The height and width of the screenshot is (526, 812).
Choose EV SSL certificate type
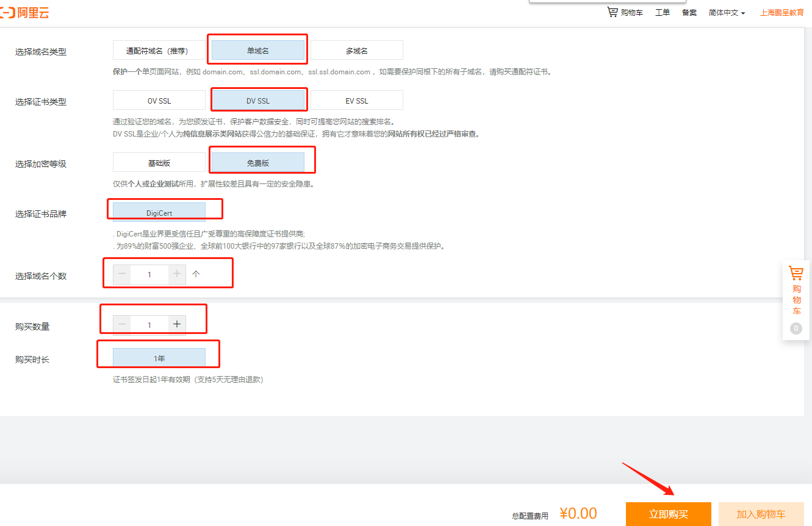tap(357, 101)
